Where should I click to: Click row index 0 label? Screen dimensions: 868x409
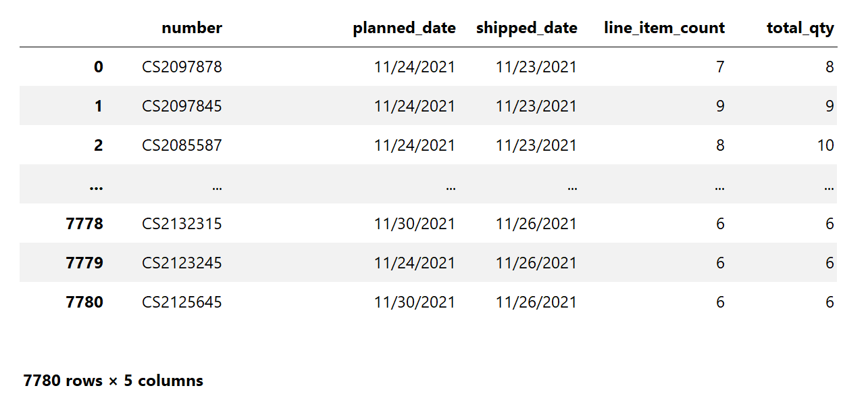pyautogui.click(x=99, y=67)
